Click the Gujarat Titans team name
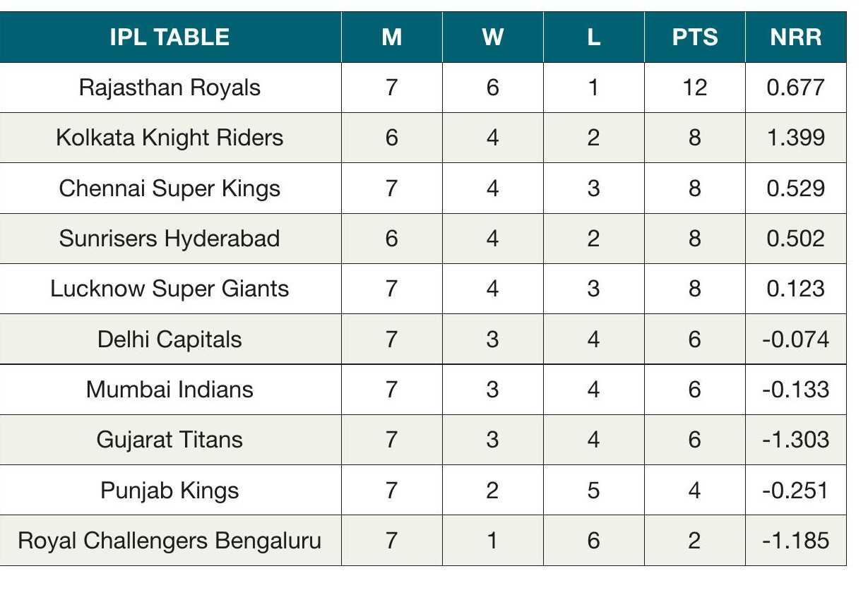 click(x=170, y=440)
